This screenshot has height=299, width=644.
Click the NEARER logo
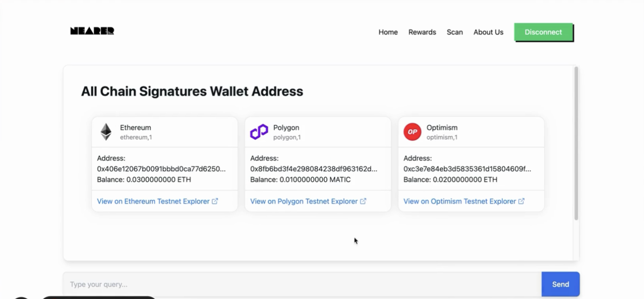[x=92, y=31]
